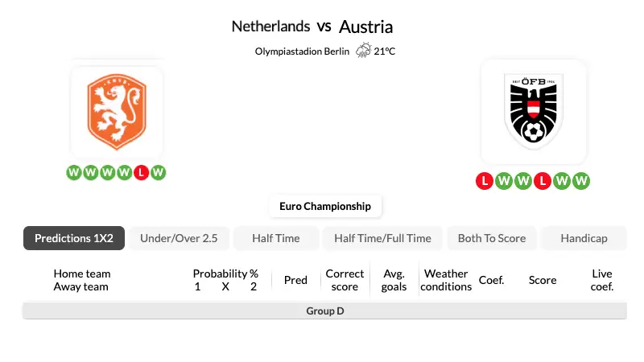Image resolution: width=644 pixels, height=362 pixels.
Task: Click Netherlands' first green W form badge
Action: coord(73,172)
